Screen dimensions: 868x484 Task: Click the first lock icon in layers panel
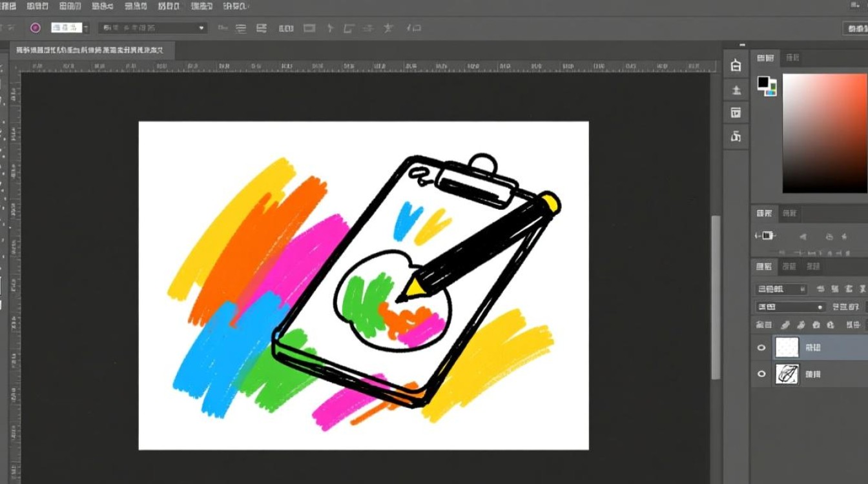[785, 325]
